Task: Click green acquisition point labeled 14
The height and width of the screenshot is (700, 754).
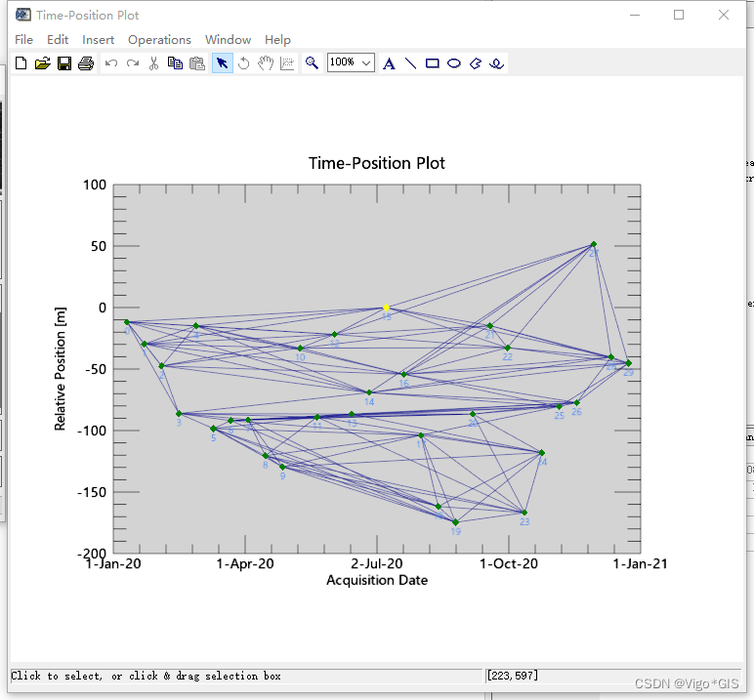Action: 369,392
